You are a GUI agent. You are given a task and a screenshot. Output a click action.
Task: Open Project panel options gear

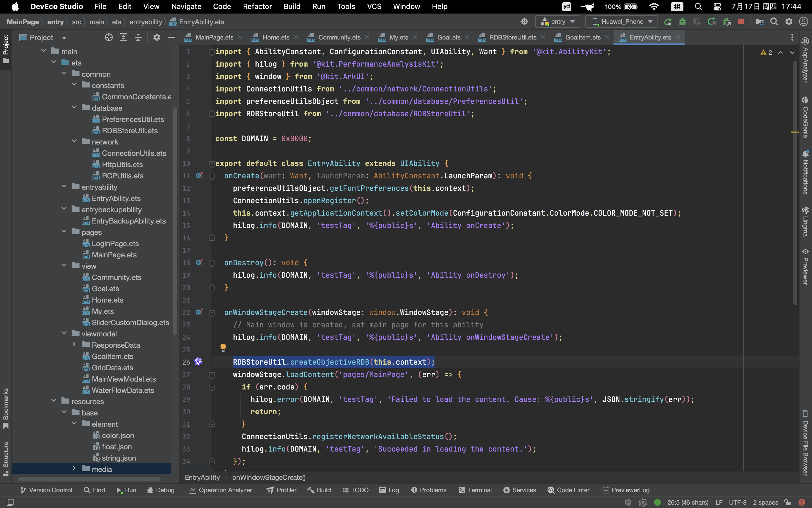click(156, 37)
